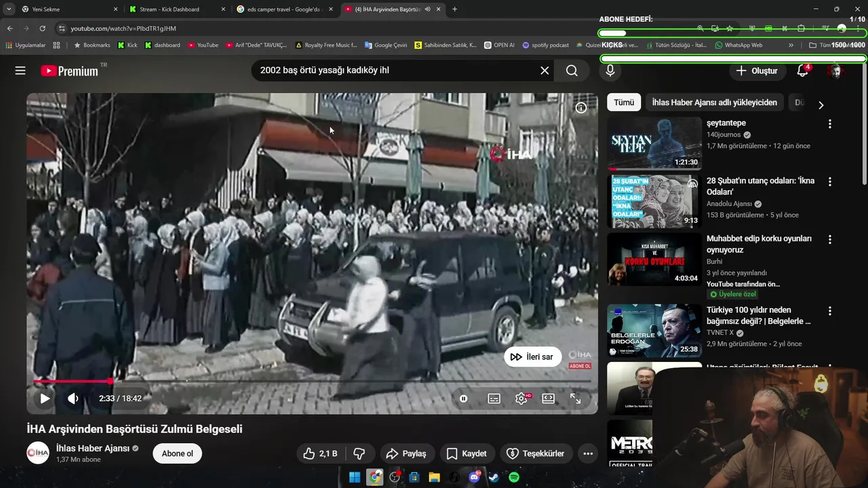868x488 pixels.
Task: Like the video
Action: 320,453
